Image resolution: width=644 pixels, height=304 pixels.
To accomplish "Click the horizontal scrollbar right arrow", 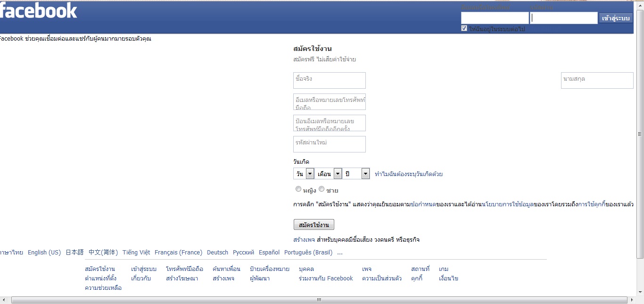I will 632,300.
